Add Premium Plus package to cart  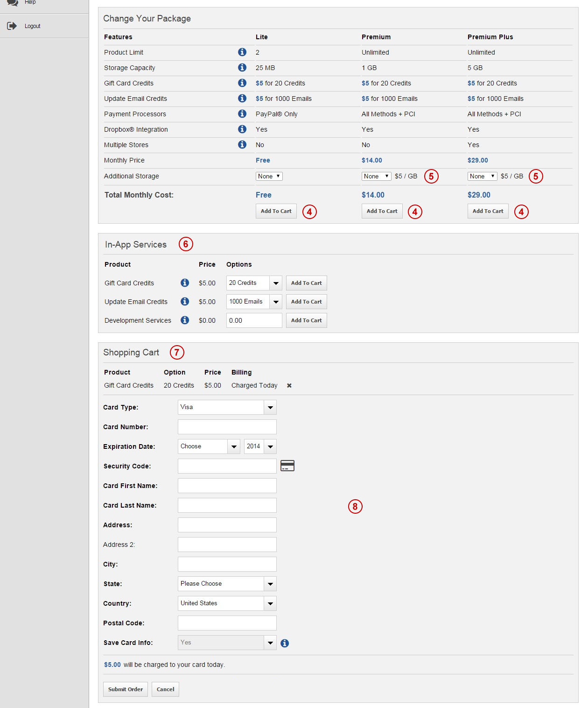[488, 211]
